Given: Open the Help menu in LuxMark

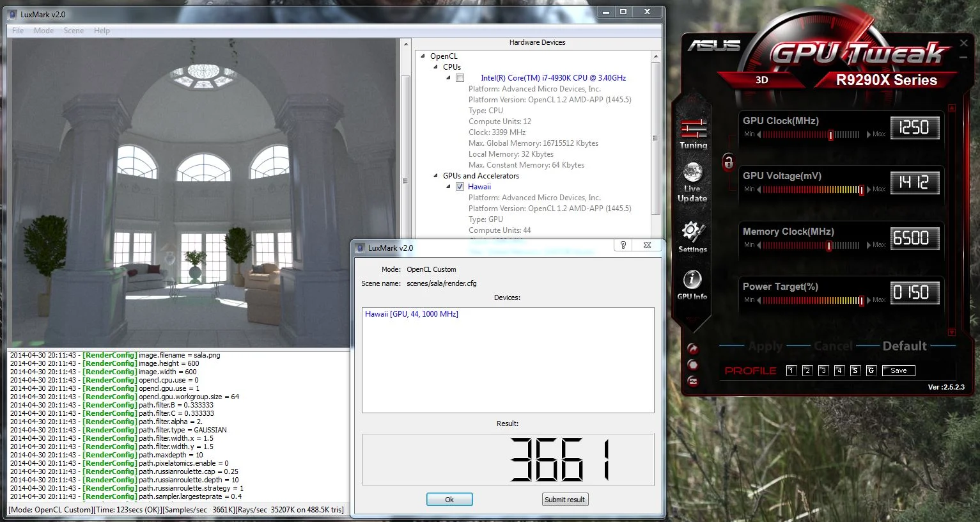Looking at the screenshot, I should point(102,31).
